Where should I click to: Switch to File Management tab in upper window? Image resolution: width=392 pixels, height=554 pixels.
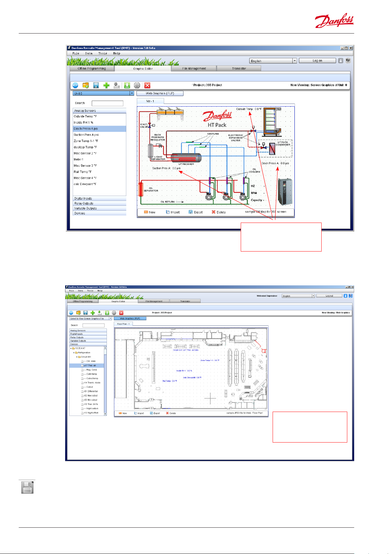[x=194, y=69]
